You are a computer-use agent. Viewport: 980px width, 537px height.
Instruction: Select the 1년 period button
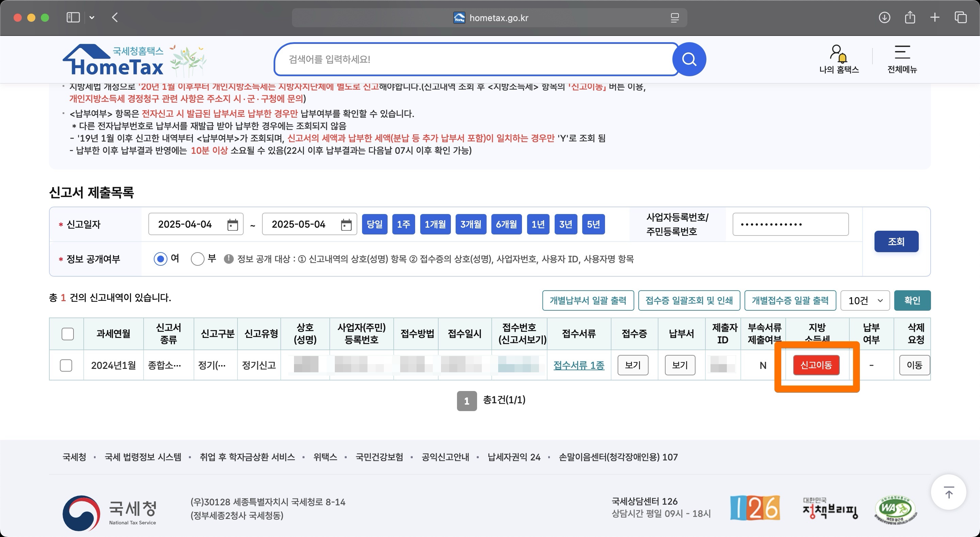click(x=538, y=224)
